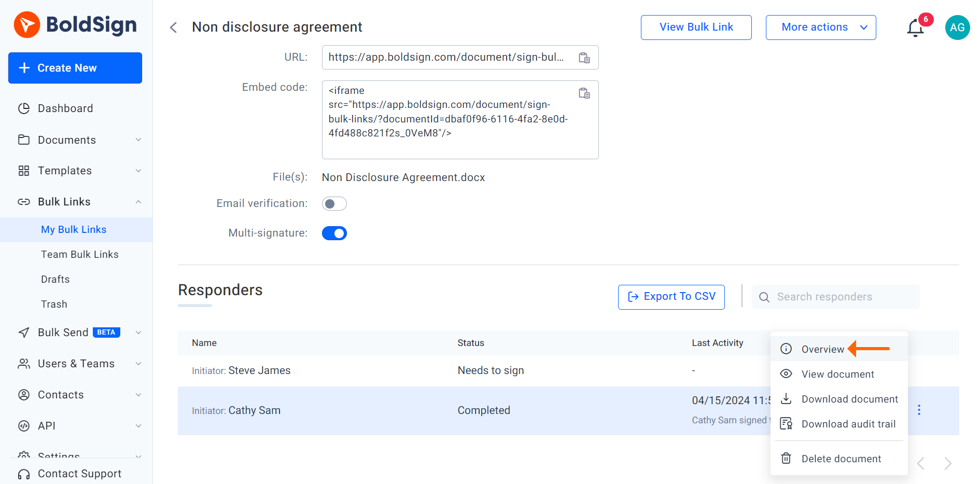Click the Name column header
This screenshot has width=980, height=484.
point(204,343)
